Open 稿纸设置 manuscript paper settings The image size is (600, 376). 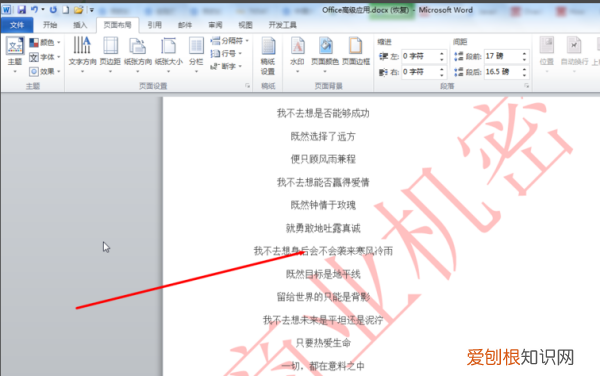[x=268, y=56]
